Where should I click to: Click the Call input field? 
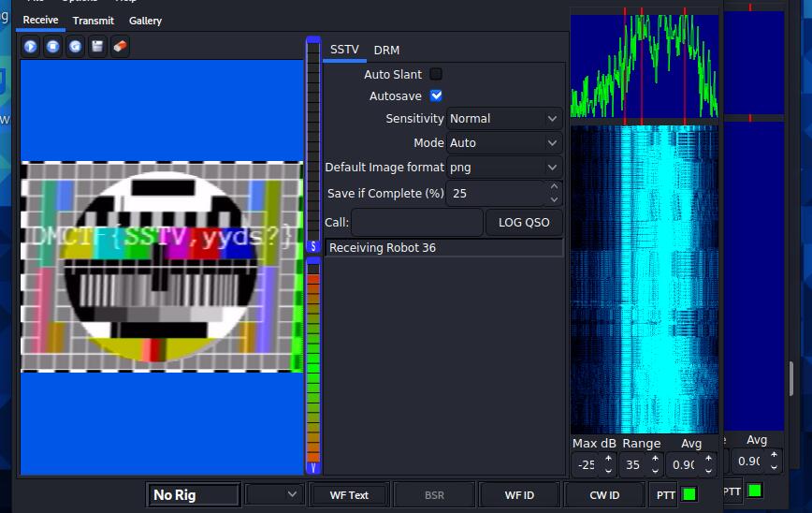pos(417,223)
